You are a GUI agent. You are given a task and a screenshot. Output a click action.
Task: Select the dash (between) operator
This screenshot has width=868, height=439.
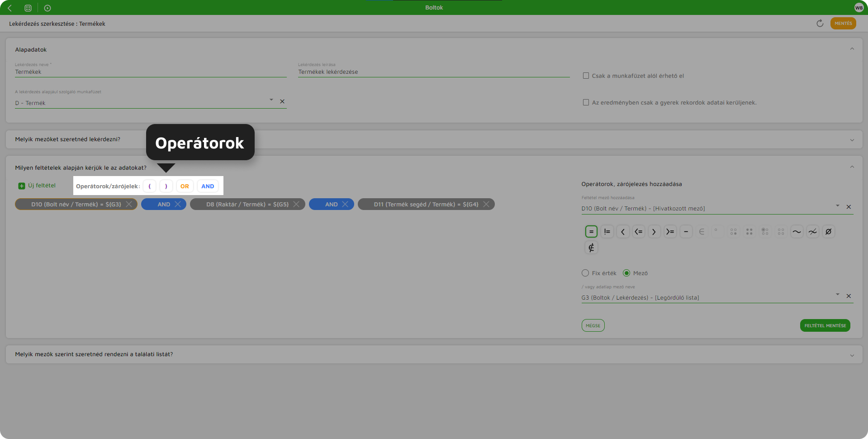pos(686,232)
